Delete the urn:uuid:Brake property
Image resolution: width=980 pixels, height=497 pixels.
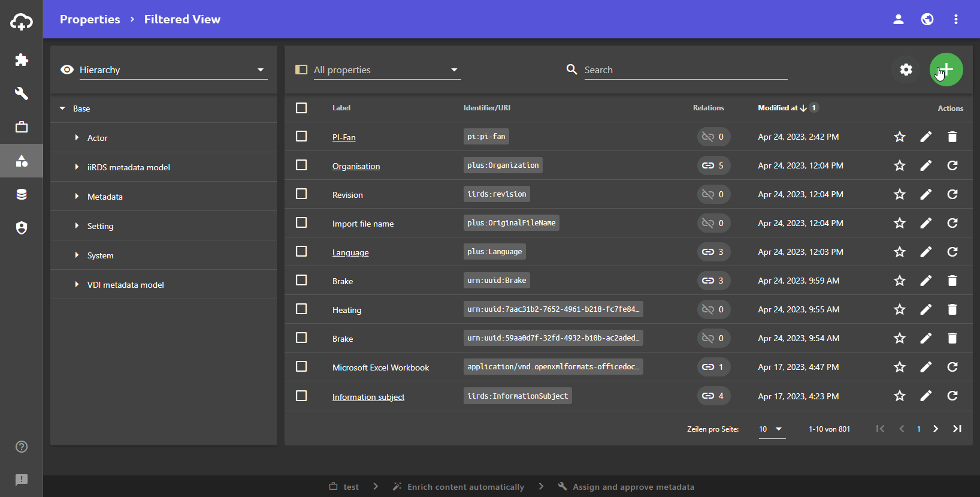tap(952, 281)
